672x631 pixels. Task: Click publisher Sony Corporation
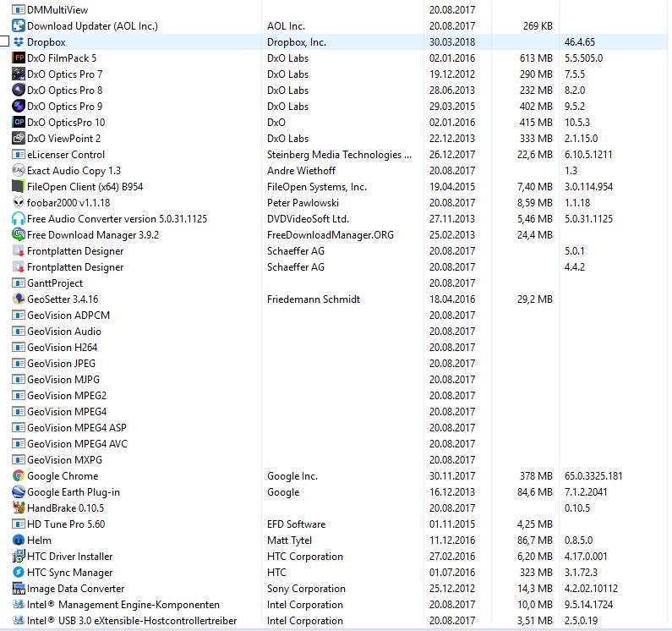click(306, 589)
